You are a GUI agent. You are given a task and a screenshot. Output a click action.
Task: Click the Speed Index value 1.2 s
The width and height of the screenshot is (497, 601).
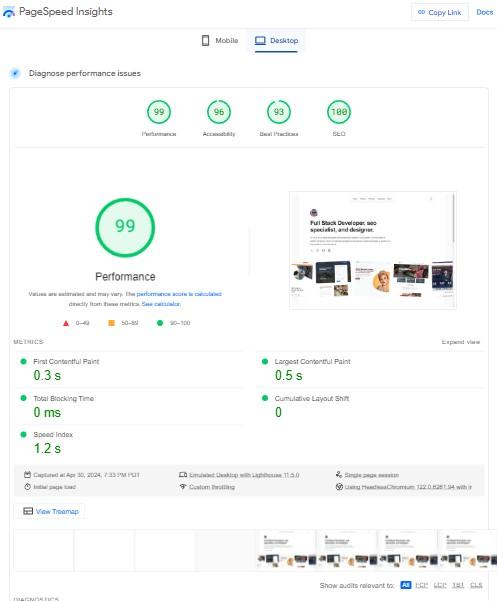pos(47,448)
